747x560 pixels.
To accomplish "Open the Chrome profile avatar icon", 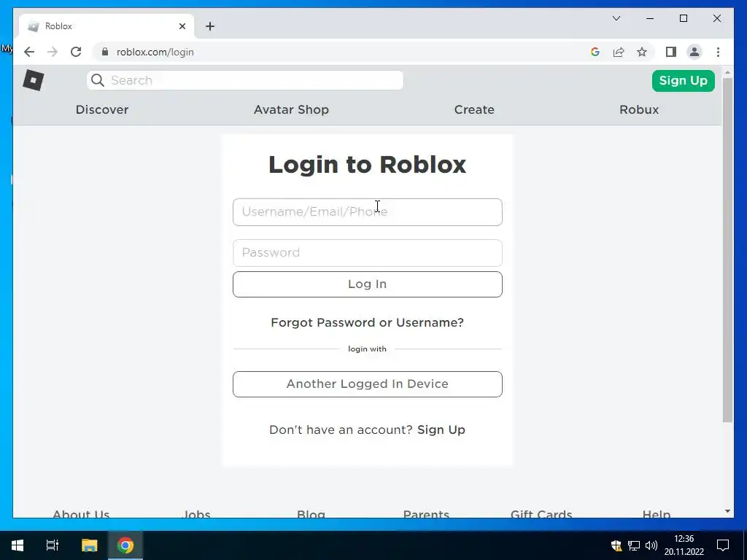I will coord(694,52).
